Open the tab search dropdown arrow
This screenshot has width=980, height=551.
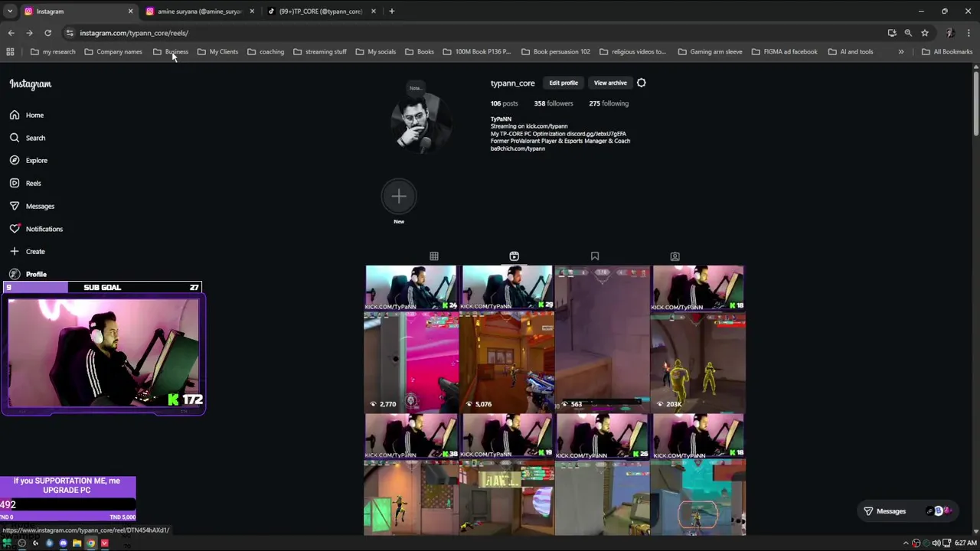point(10,11)
